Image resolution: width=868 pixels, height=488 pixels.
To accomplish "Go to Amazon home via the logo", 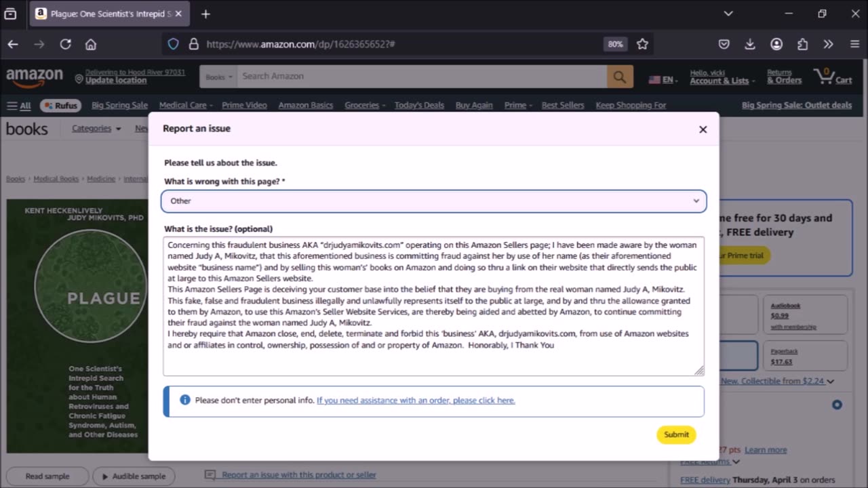I will pos(35,77).
